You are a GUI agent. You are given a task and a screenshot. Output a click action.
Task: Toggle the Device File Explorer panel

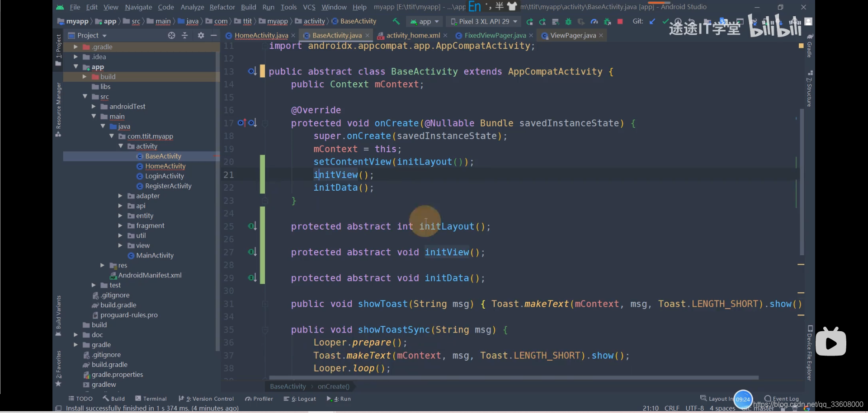tap(810, 353)
